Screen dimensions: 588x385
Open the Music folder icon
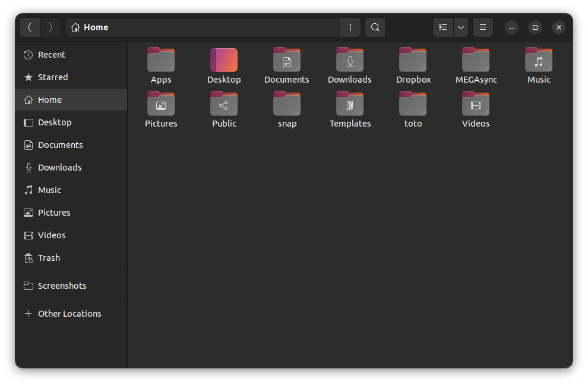[x=539, y=61]
